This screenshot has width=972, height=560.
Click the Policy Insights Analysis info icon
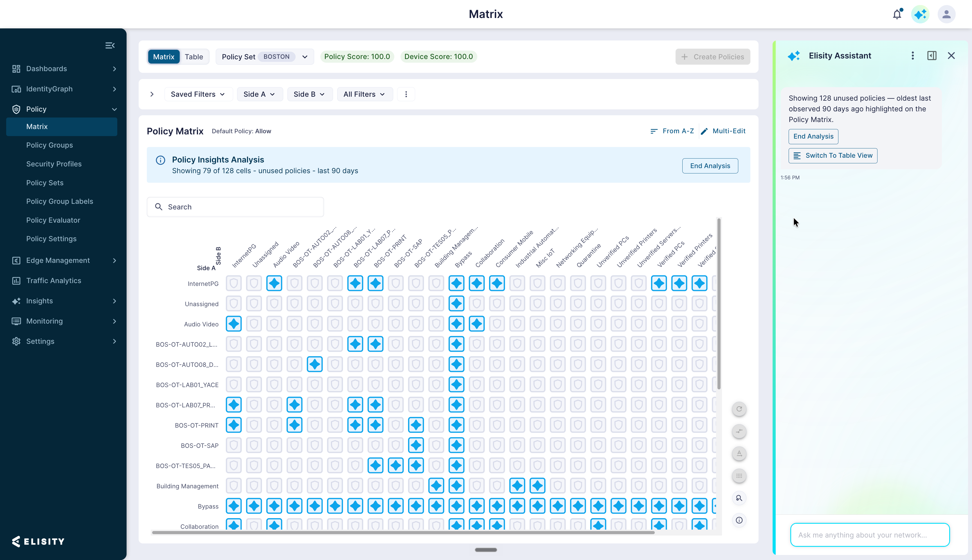pyautogui.click(x=161, y=160)
